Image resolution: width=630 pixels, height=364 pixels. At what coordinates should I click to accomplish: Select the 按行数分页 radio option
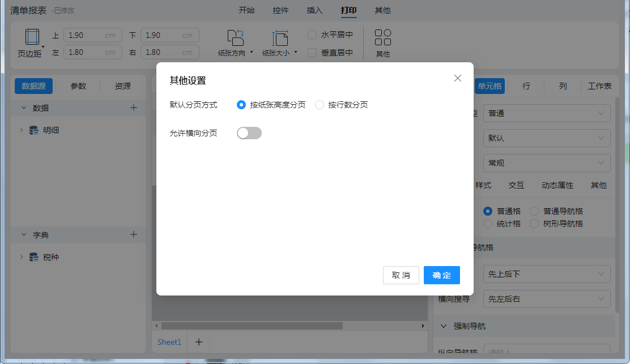click(x=320, y=105)
